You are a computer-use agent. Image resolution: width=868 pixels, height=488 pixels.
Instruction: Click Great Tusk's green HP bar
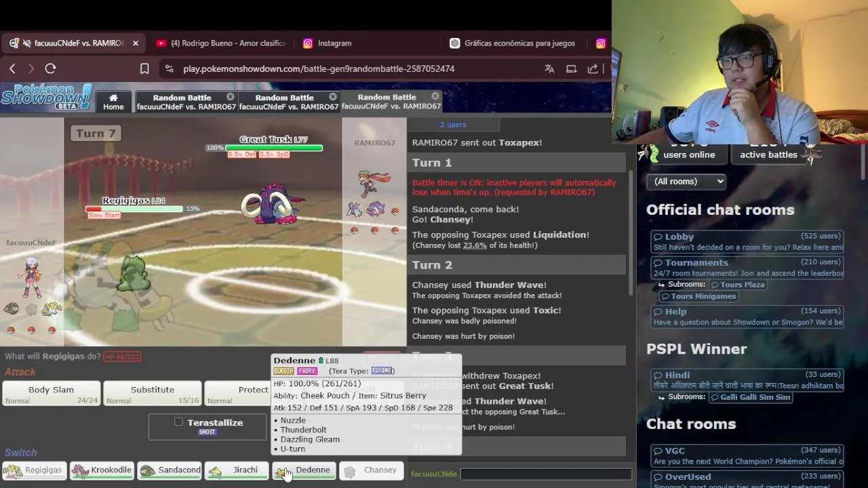274,148
